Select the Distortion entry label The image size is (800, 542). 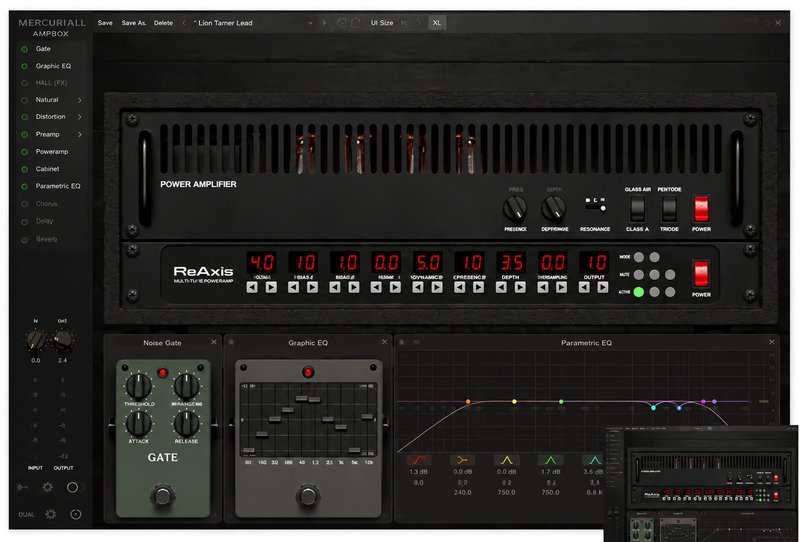point(51,117)
